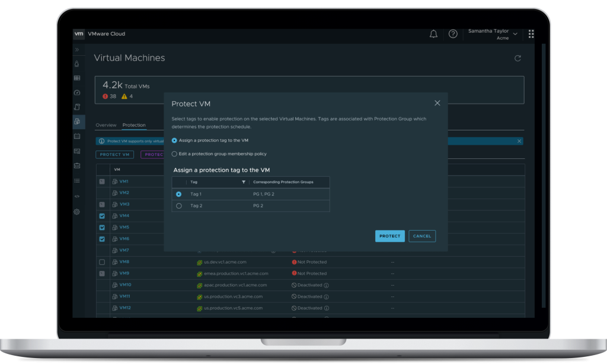607x364 pixels.
Task: Toggle the VM1 row checkbox
Action: [x=102, y=181]
